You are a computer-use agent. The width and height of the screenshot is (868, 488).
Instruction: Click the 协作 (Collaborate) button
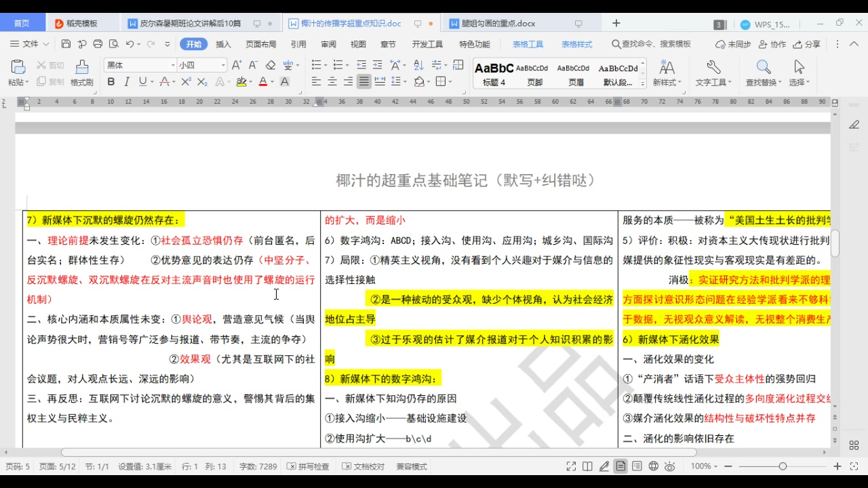pyautogui.click(x=772, y=44)
